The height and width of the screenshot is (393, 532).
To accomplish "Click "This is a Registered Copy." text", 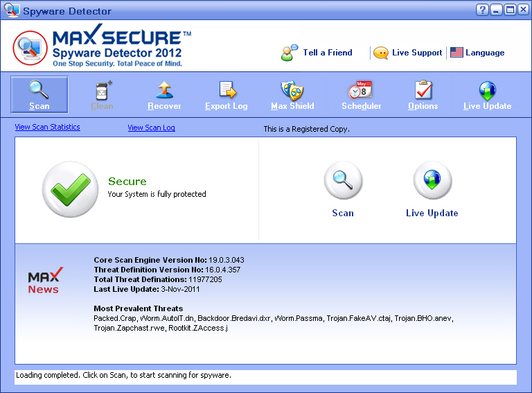I will (x=306, y=129).
